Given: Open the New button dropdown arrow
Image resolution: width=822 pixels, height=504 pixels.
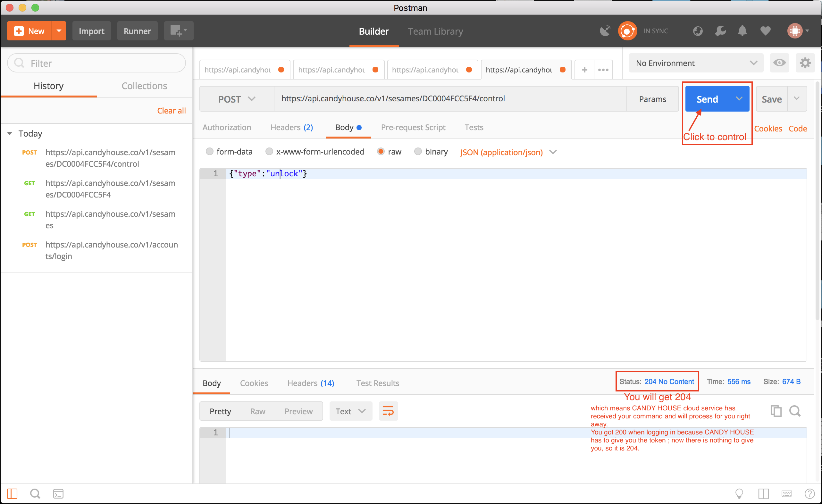Looking at the screenshot, I should click(x=59, y=31).
